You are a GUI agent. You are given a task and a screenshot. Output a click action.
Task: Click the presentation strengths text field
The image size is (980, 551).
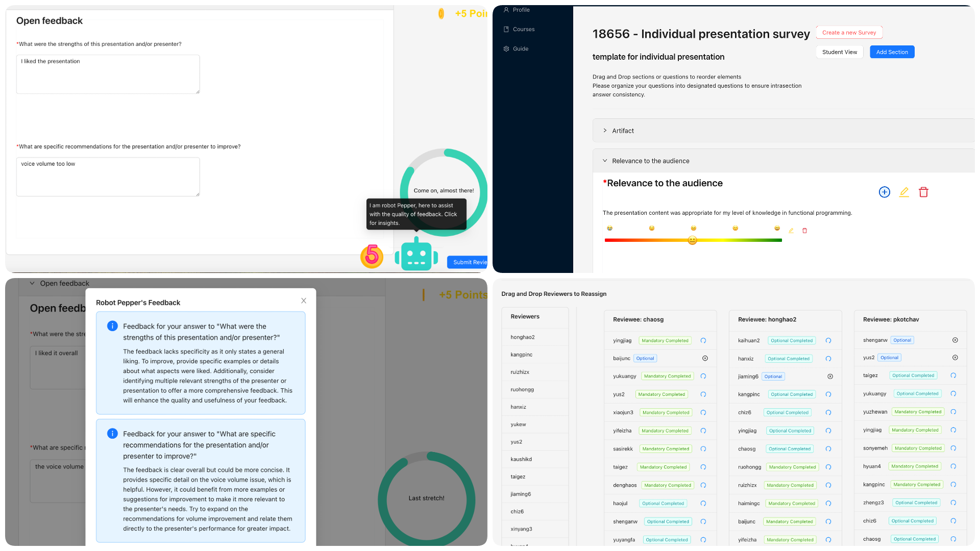pos(108,74)
